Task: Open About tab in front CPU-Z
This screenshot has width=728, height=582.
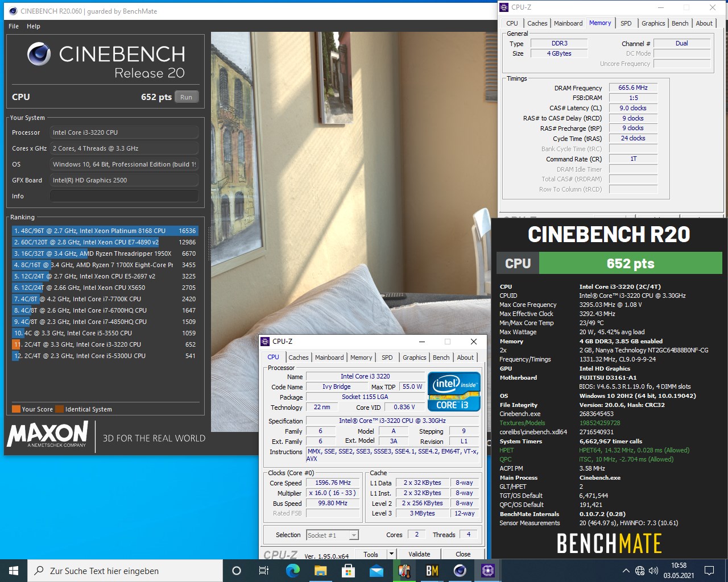Action: click(x=465, y=357)
